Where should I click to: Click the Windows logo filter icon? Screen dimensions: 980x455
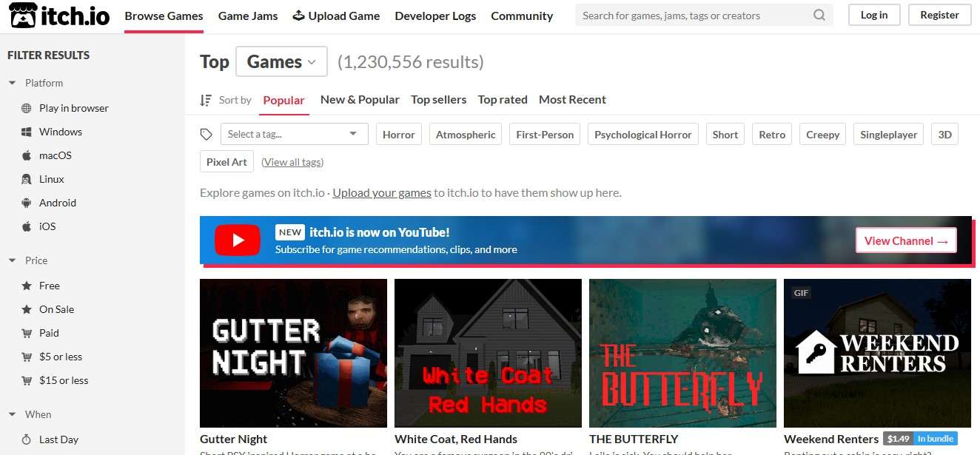coord(26,132)
